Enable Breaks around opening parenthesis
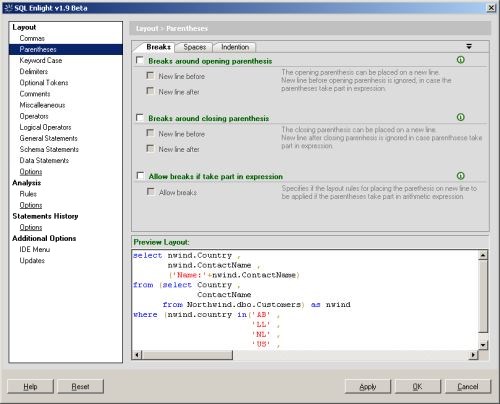The image size is (500, 404). (x=140, y=60)
